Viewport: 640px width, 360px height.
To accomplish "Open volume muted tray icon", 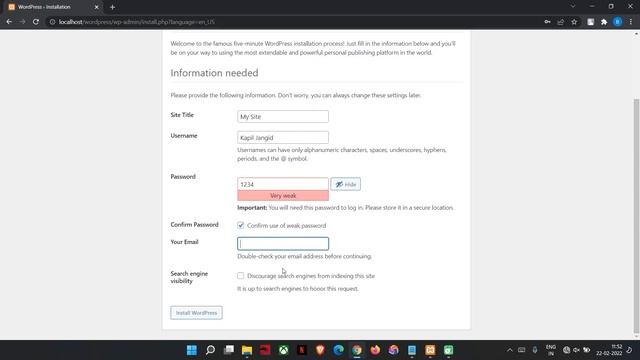I will [576, 350].
